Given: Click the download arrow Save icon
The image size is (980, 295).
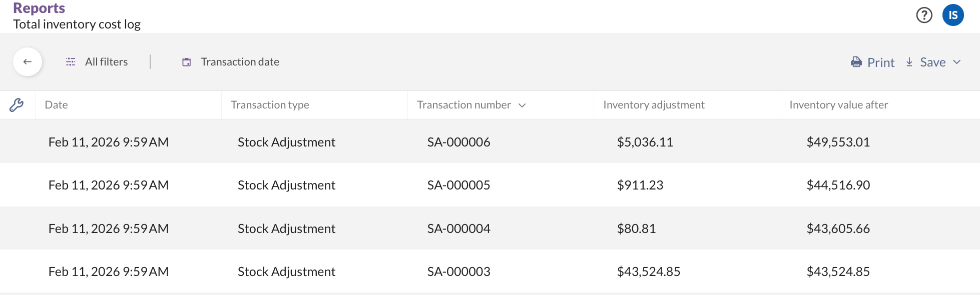Looking at the screenshot, I should [x=909, y=62].
